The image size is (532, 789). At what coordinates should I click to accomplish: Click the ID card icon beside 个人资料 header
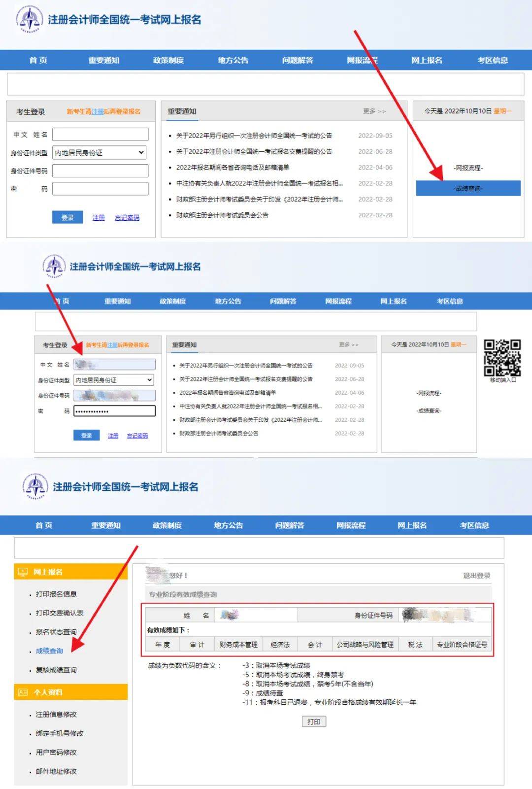[23, 692]
